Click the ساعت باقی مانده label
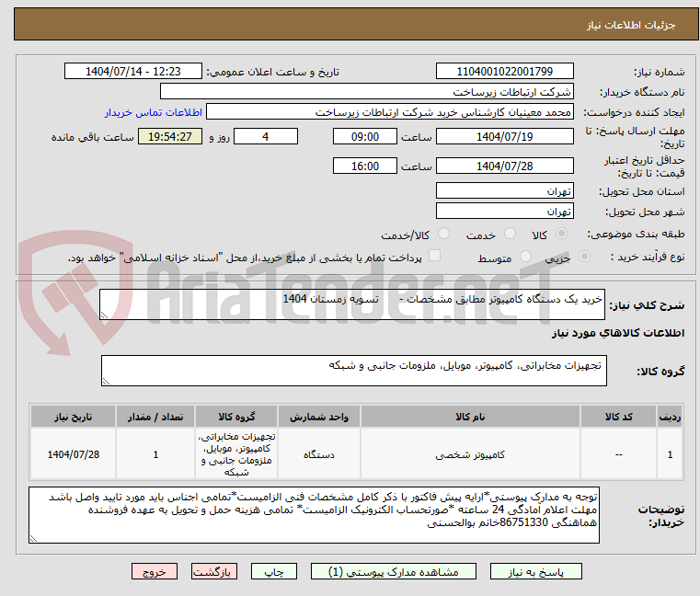The width and height of the screenshot is (700, 596). (x=92, y=138)
